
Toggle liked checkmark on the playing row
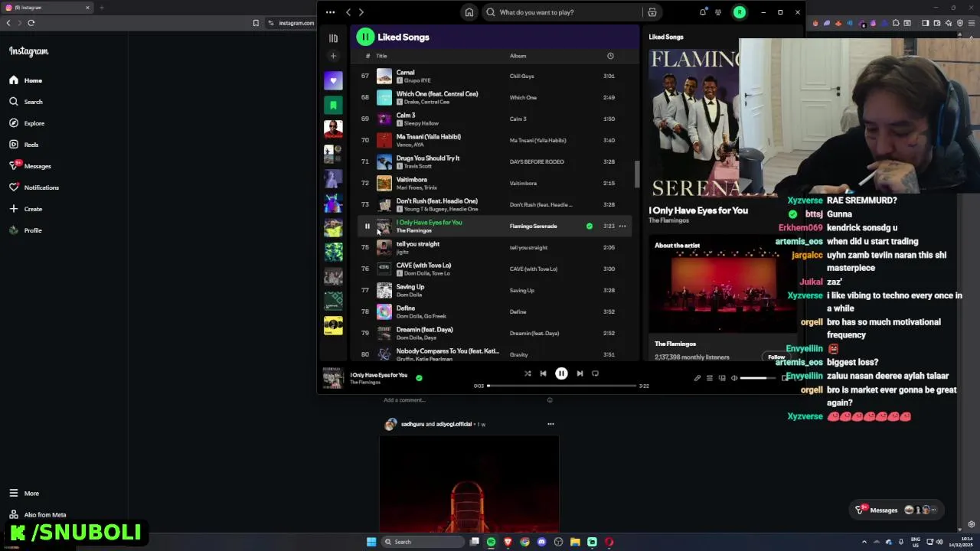[589, 226]
